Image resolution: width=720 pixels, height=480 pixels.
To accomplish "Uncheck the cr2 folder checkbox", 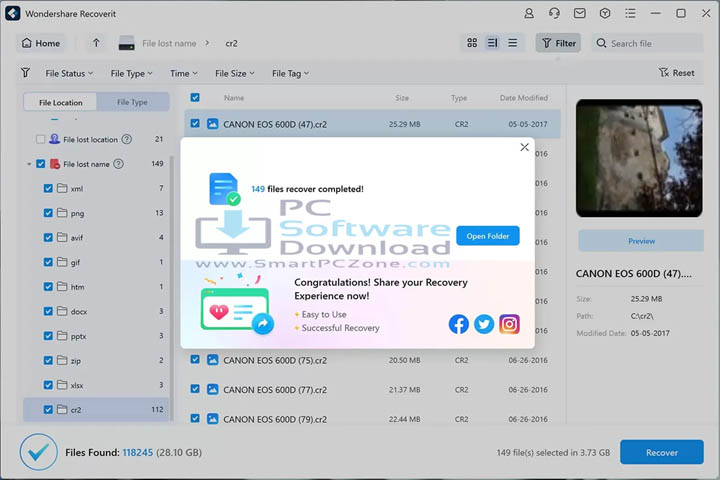I will [48, 410].
